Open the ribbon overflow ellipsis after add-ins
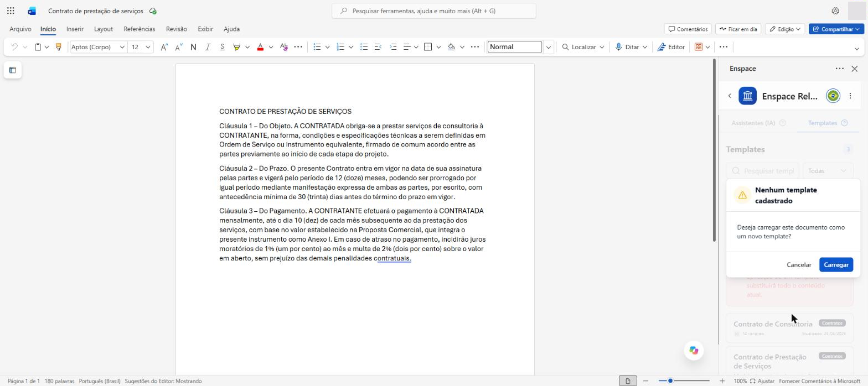 pos(723,47)
